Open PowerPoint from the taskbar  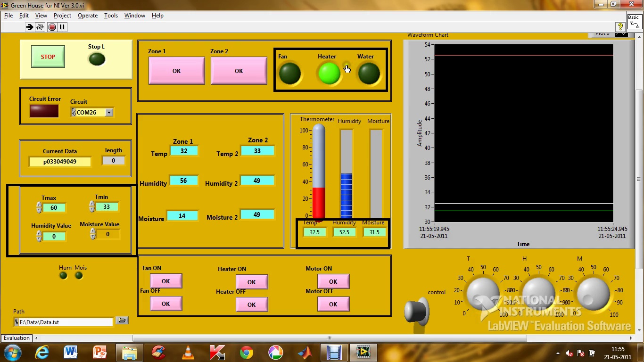100,353
